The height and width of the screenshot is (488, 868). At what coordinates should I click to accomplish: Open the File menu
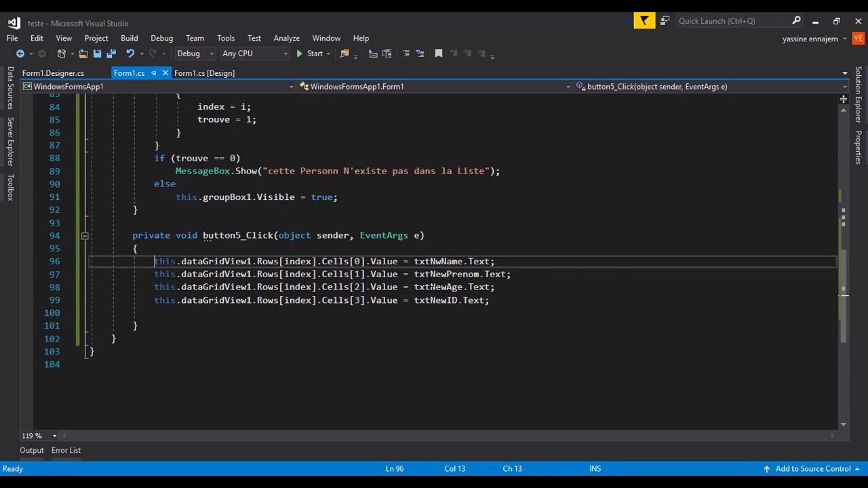[12, 38]
